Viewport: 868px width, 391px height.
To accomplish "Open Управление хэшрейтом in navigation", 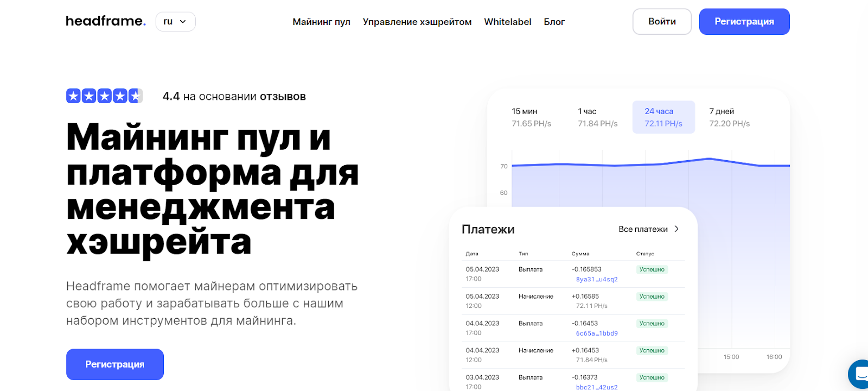I will pos(417,22).
